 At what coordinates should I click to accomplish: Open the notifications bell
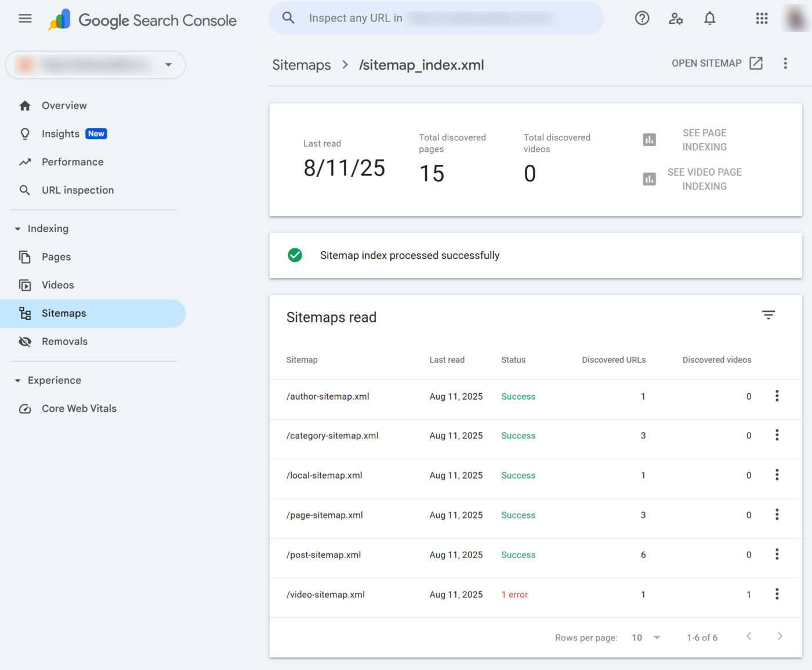(x=709, y=19)
